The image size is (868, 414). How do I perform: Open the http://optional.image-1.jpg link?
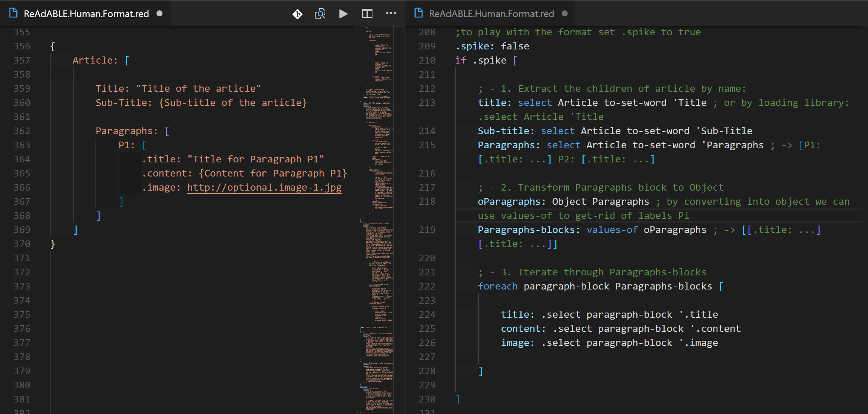coord(264,187)
